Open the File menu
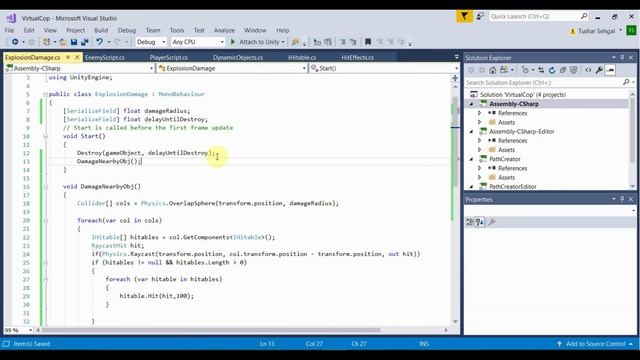The height and width of the screenshot is (360, 640). 9,30
